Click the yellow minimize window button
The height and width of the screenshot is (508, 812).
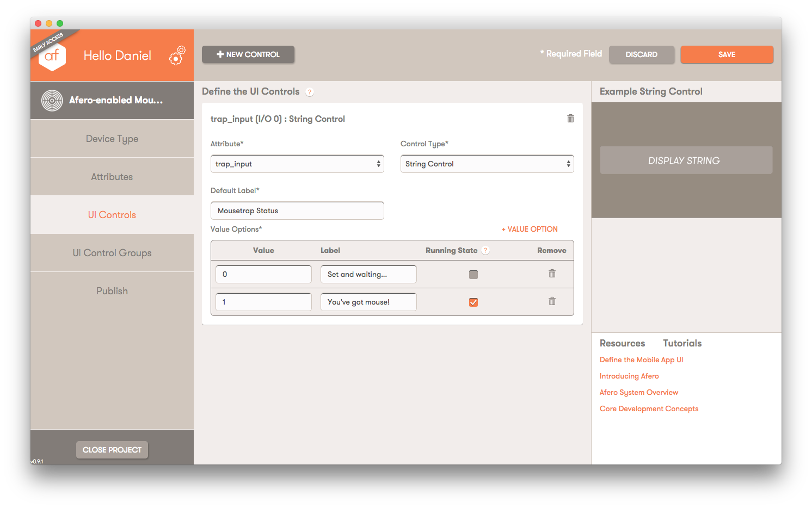click(49, 23)
